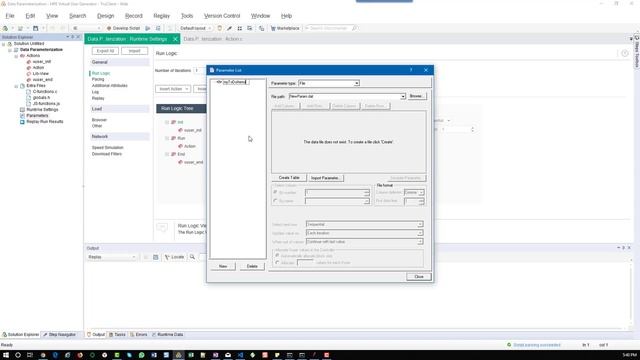
Task: Open the File path dropdown arrow
Action: click(402, 96)
